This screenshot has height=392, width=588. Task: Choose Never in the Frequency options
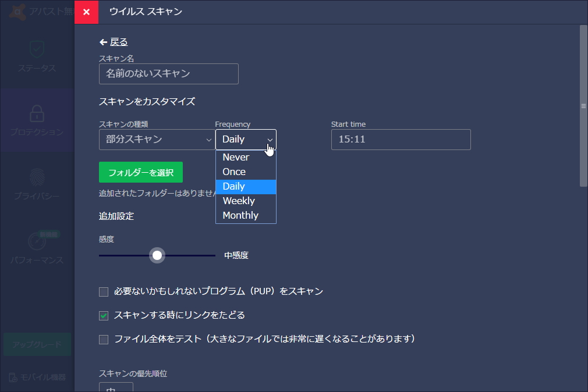236,156
